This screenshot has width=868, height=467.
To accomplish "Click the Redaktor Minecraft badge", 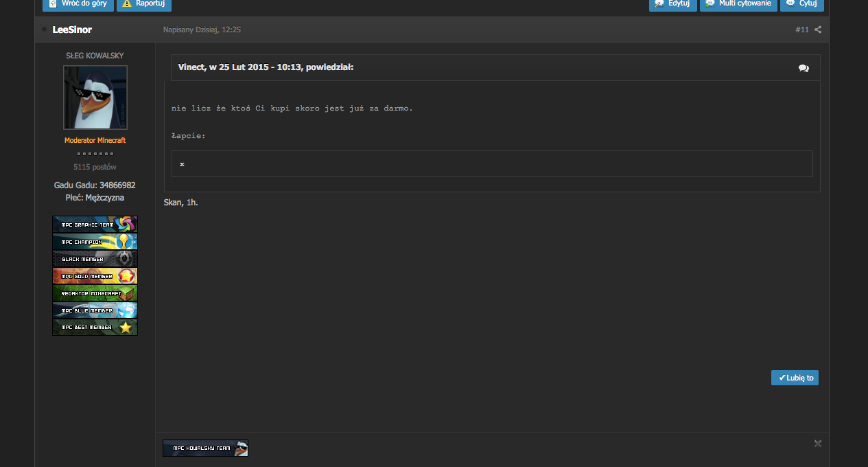I will coord(95,293).
